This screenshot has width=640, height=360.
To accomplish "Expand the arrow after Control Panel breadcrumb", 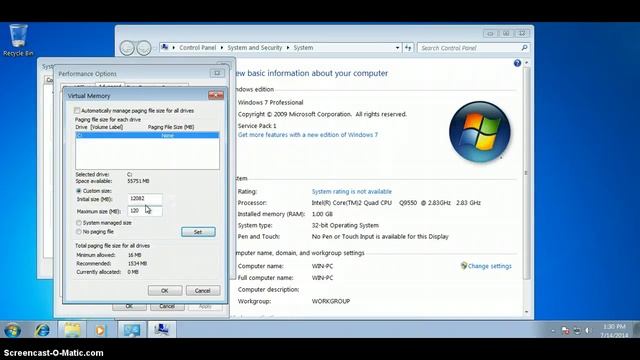I will pyautogui.click(x=222, y=48).
